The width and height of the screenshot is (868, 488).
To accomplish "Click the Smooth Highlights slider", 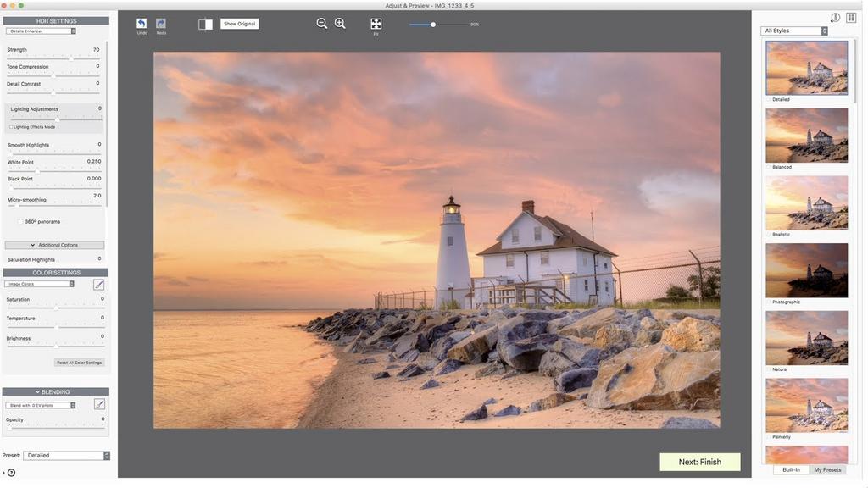I will (54, 153).
